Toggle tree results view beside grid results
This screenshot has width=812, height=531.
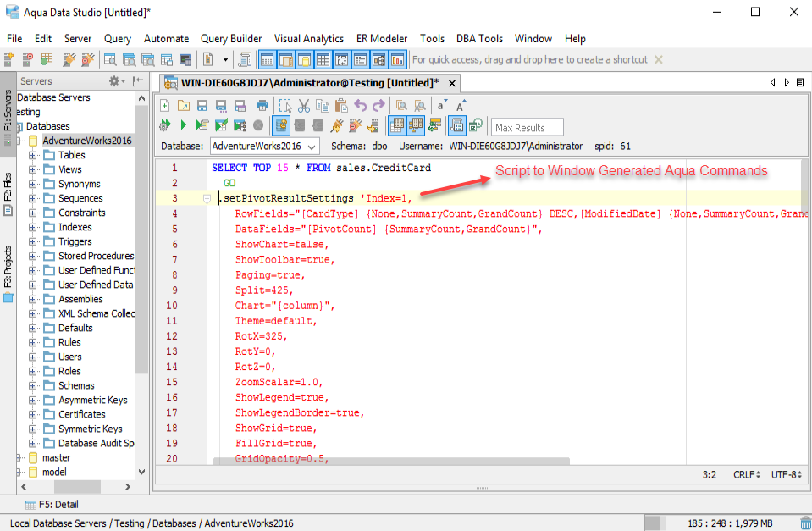[416, 124]
